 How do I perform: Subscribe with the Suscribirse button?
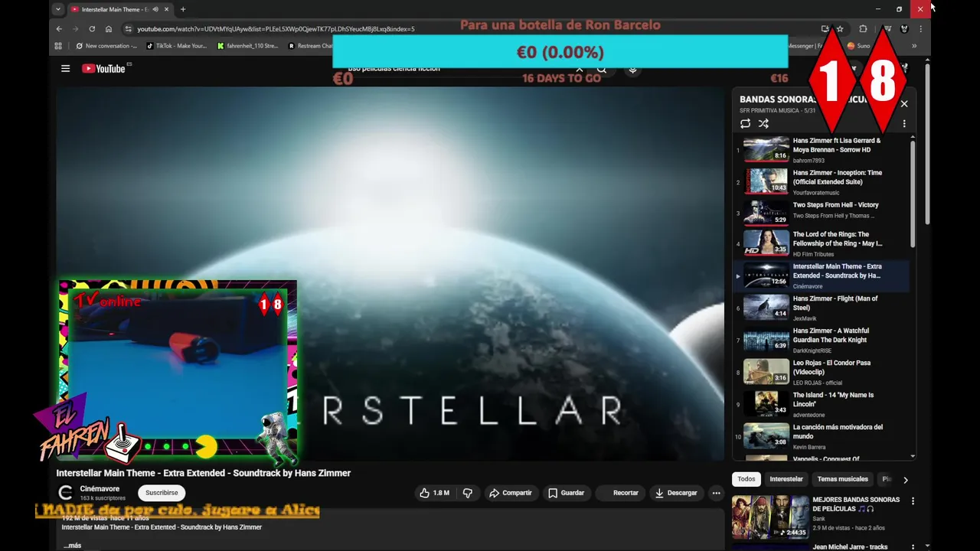[x=162, y=493]
